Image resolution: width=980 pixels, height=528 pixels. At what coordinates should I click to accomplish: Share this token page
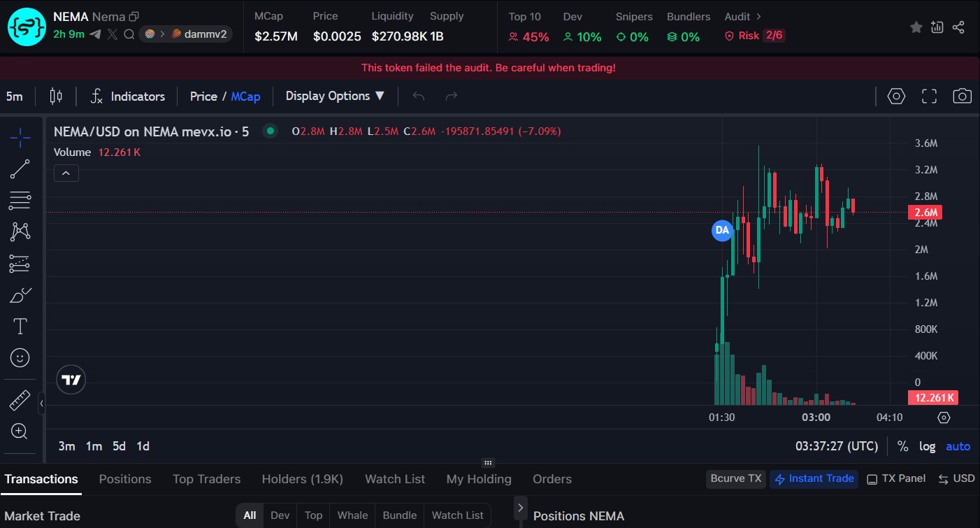tap(958, 27)
